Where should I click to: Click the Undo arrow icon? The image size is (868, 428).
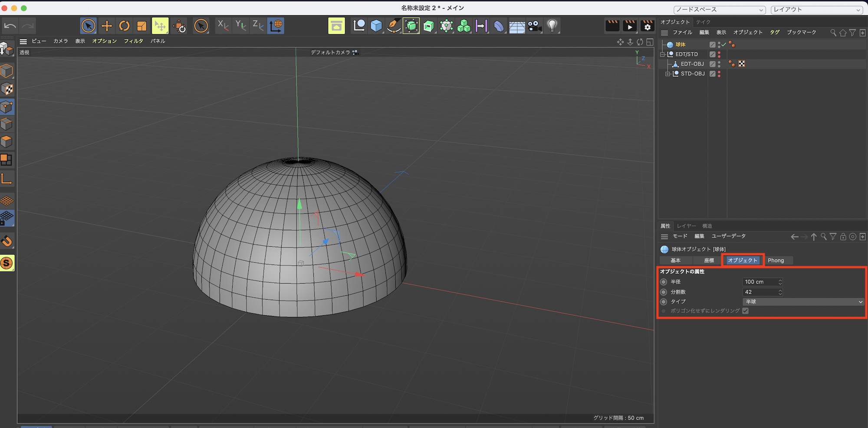tap(10, 26)
